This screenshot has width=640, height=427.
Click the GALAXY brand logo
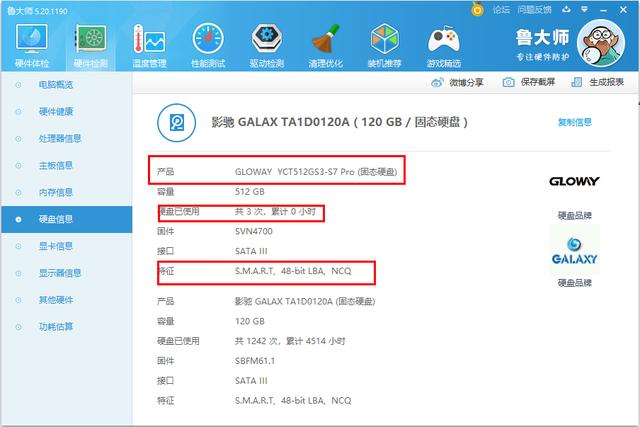point(574,251)
